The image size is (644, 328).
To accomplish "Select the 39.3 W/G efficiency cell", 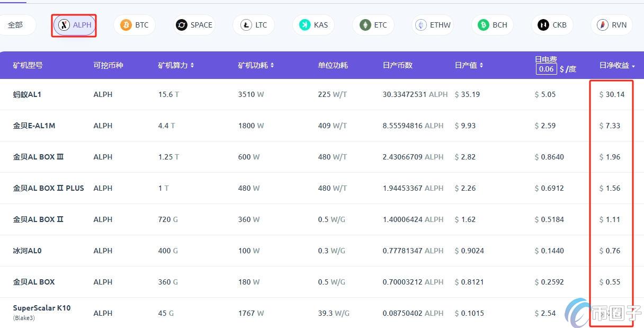I will coord(334,313).
